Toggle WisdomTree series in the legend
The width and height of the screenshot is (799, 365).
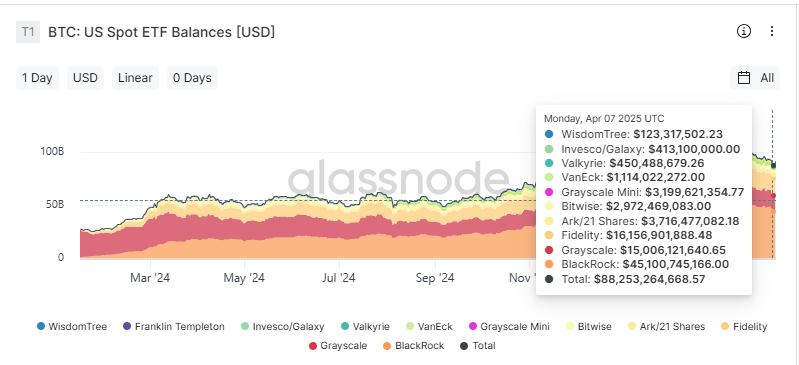tap(72, 327)
